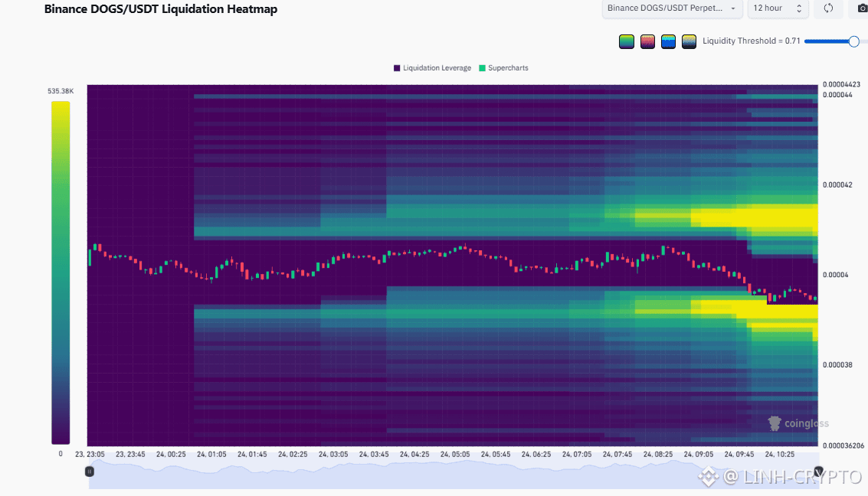
Task: Click the 24, 05:05 time axis label
Action: tap(455, 455)
